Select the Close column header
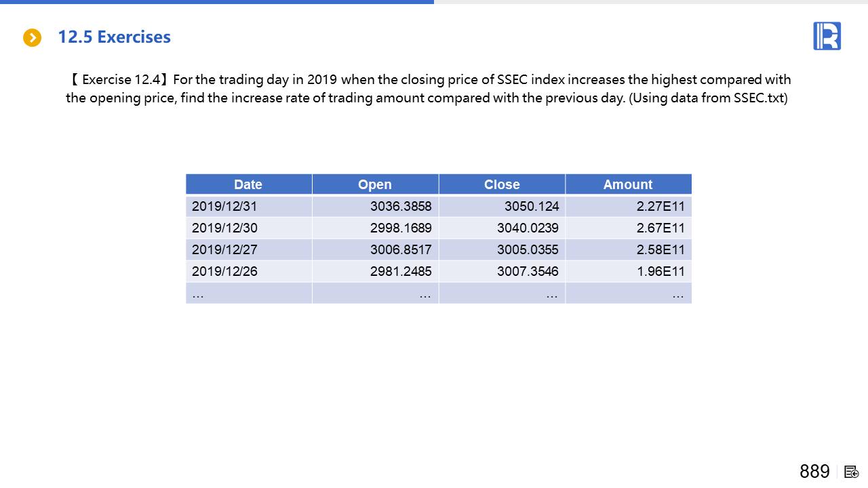The width and height of the screenshot is (868, 488). (502, 184)
